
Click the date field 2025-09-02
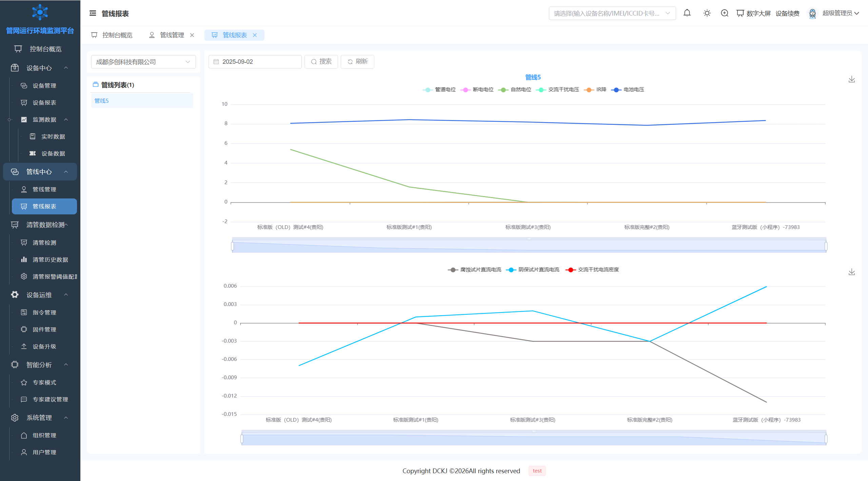(x=255, y=62)
